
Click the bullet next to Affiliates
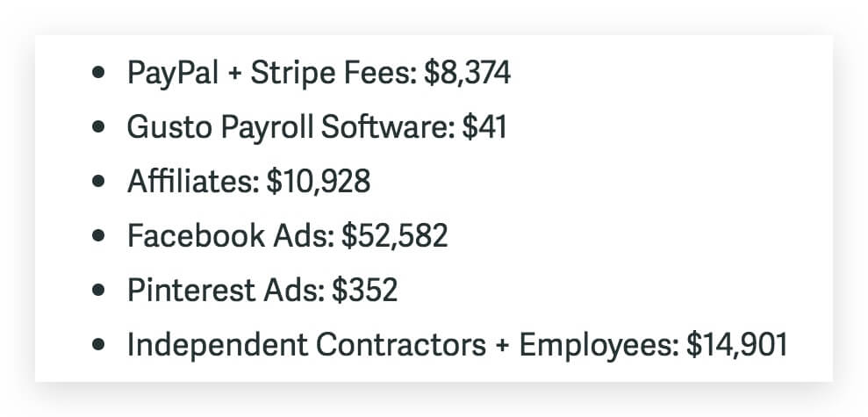(x=98, y=183)
